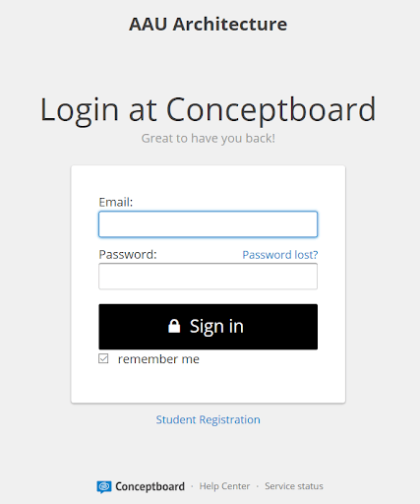Click the Conceptboard wordmark in footer
Screen dimensions: 420x504
(150, 486)
